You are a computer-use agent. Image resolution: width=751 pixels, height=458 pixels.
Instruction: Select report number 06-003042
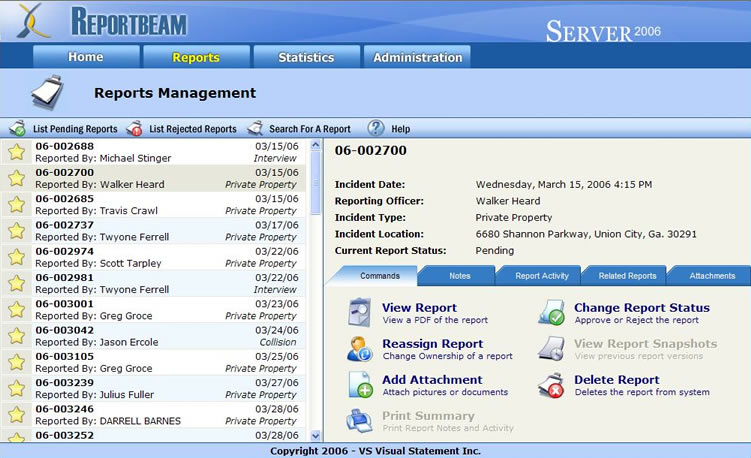pyautogui.click(x=65, y=330)
